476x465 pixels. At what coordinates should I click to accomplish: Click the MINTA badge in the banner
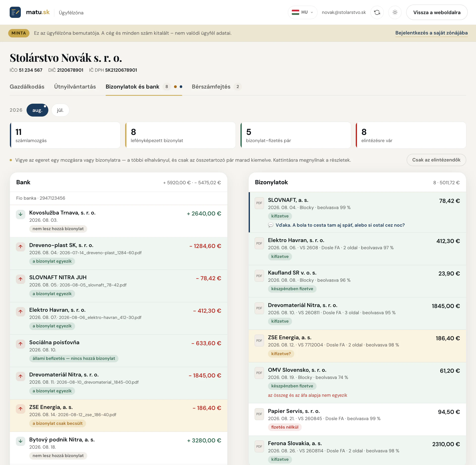pyautogui.click(x=19, y=33)
